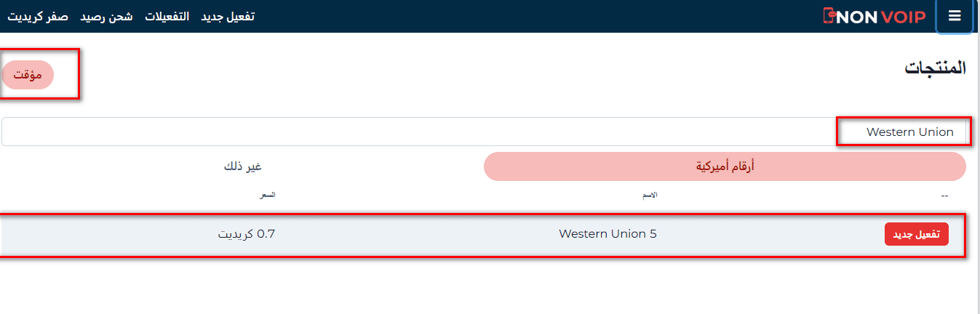980x314 pixels.
Task: Click the 0.7 كريديت price
Action: pyautogui.click(x=247, y=234)
